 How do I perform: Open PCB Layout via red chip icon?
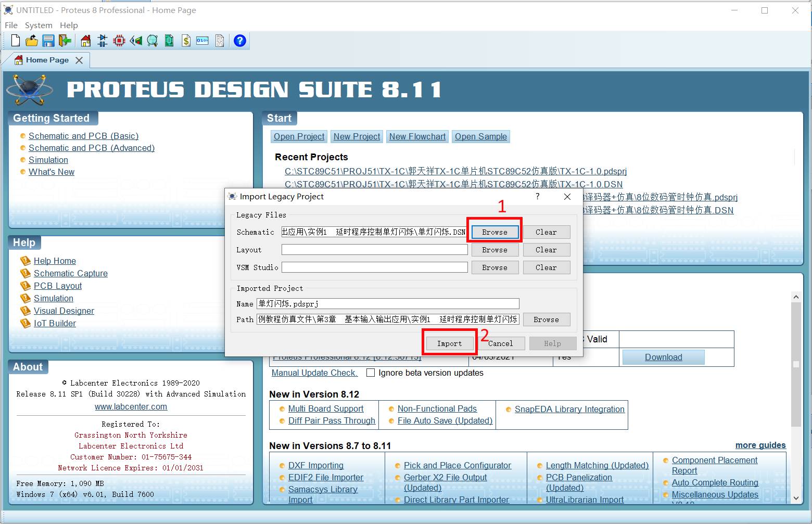click(119, 41)
